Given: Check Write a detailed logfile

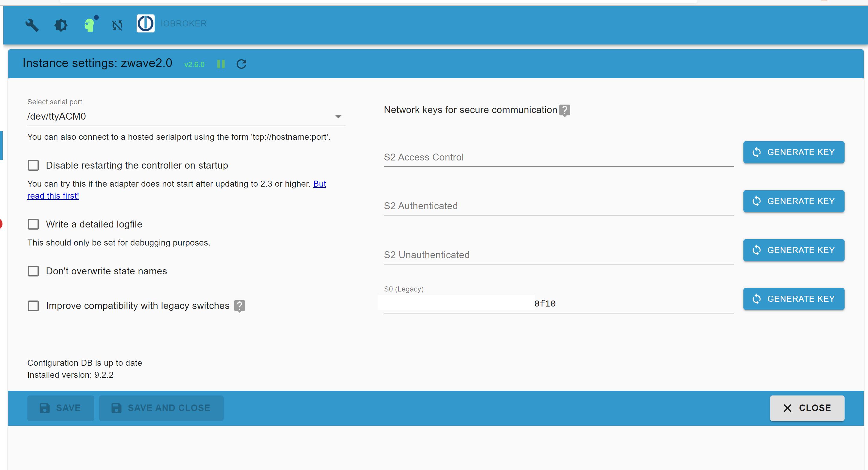Looking at the screenshot, I should 33,224.
